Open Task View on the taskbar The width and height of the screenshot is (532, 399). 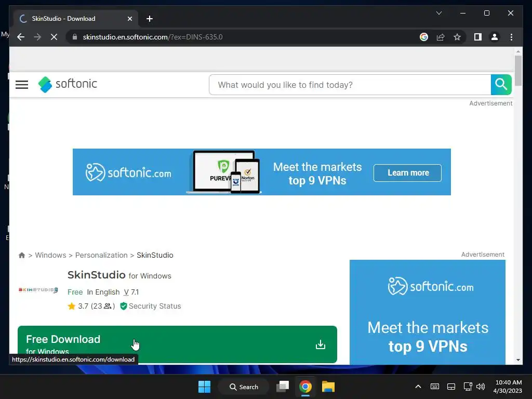point(282,387)
